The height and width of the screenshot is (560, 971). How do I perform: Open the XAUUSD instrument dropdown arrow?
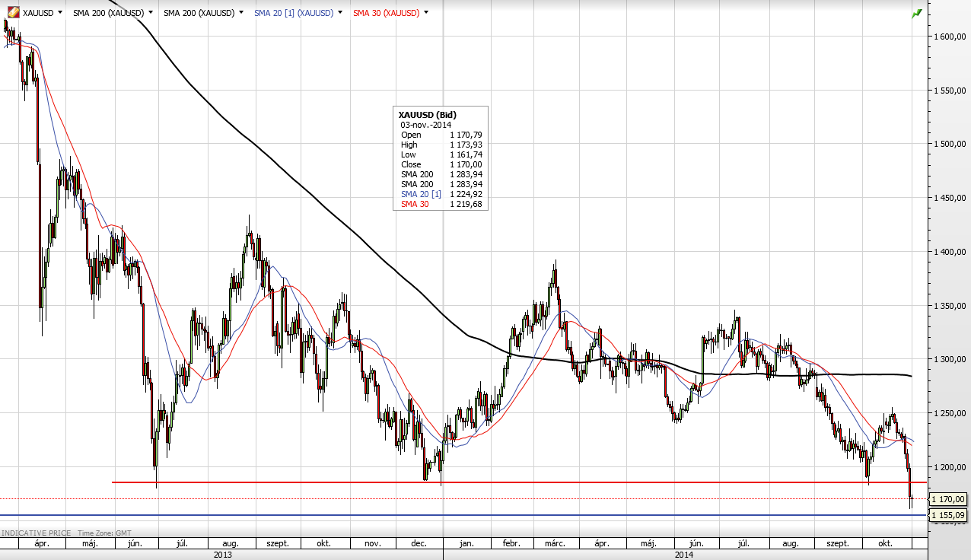coord(60,13)
